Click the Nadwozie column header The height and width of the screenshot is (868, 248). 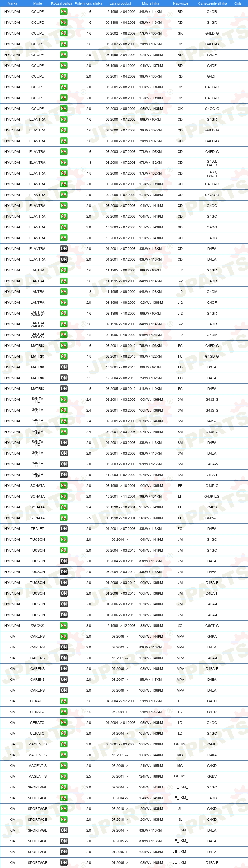(180, 3)
